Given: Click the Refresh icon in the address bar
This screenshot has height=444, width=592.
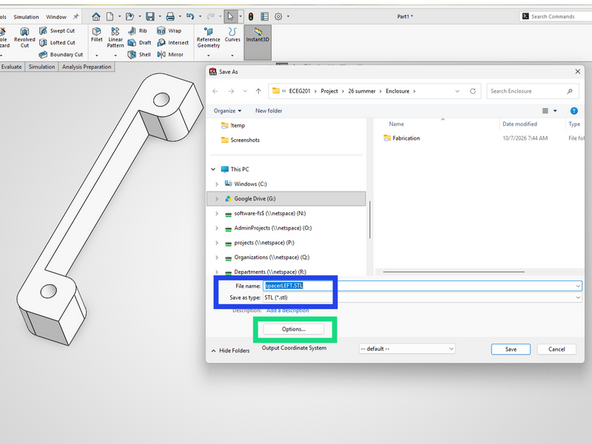Looking at the screenshot, I should (x=473, y=91).
